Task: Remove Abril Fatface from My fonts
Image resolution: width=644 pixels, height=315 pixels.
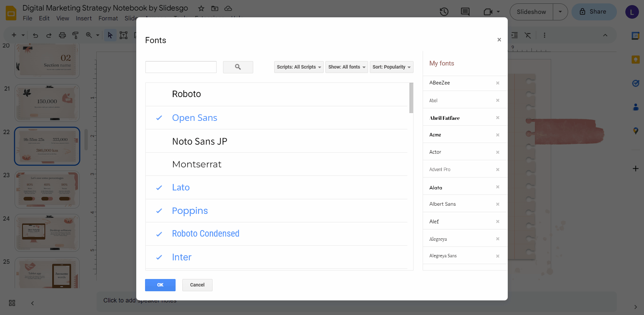Action: [x=498, y=117]
